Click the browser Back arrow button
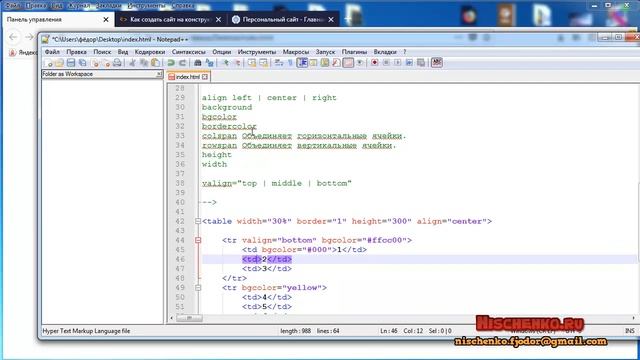The image size is (640, 360). pyautogui.click(x=13, y=37)
